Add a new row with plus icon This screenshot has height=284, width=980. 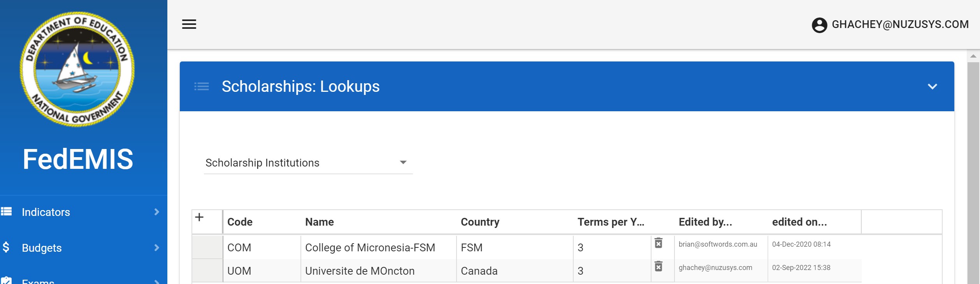pos(199,217)
